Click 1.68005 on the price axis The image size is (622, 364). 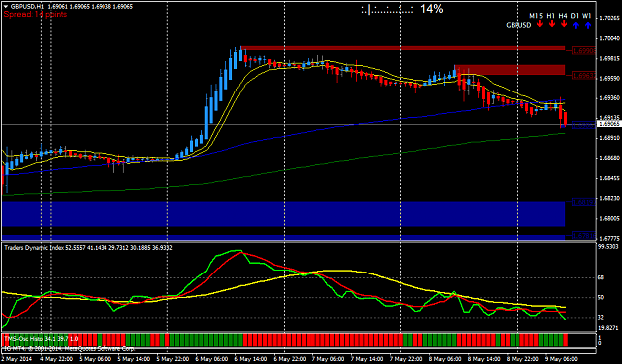609,219
